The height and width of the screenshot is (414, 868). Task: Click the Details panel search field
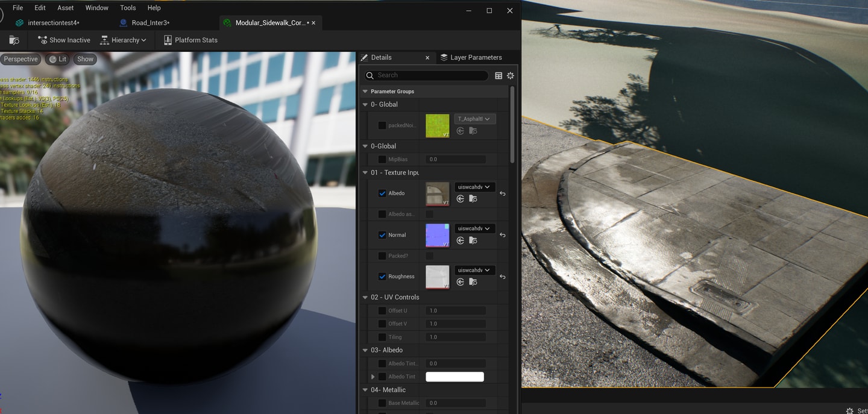pos(430,75)
